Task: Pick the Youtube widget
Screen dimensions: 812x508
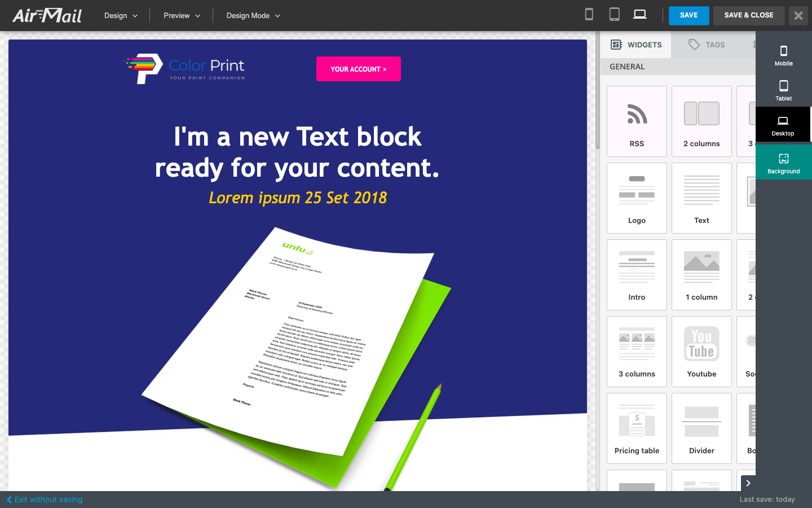Action: (x=701, y=352)
